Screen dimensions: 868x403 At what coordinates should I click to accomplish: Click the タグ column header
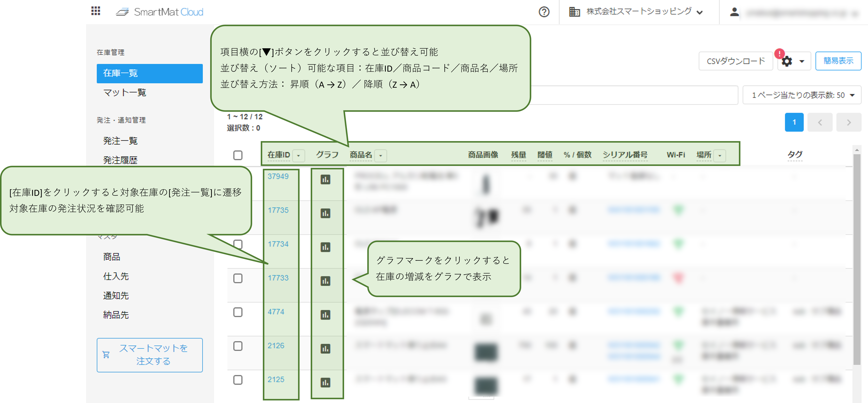point(795,155)
